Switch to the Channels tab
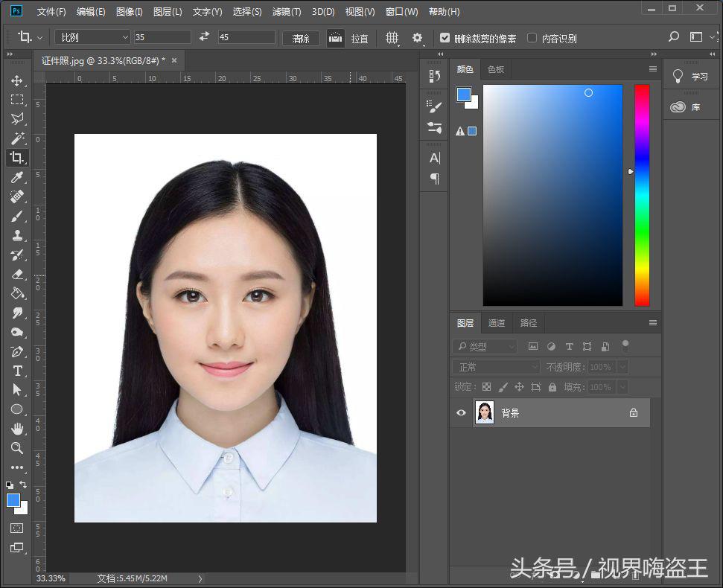Viewport: 723px width, 588px height. [497, 322]
